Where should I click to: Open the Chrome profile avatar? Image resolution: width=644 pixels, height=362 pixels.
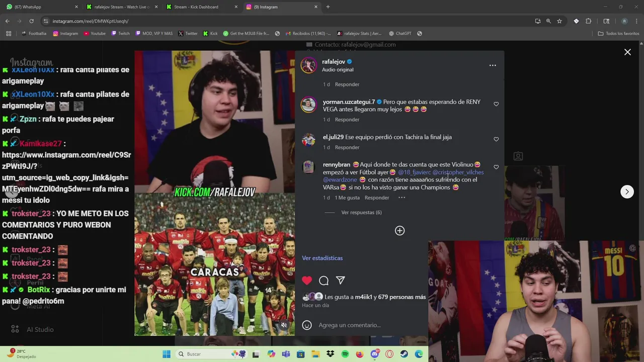pos(624,21)
